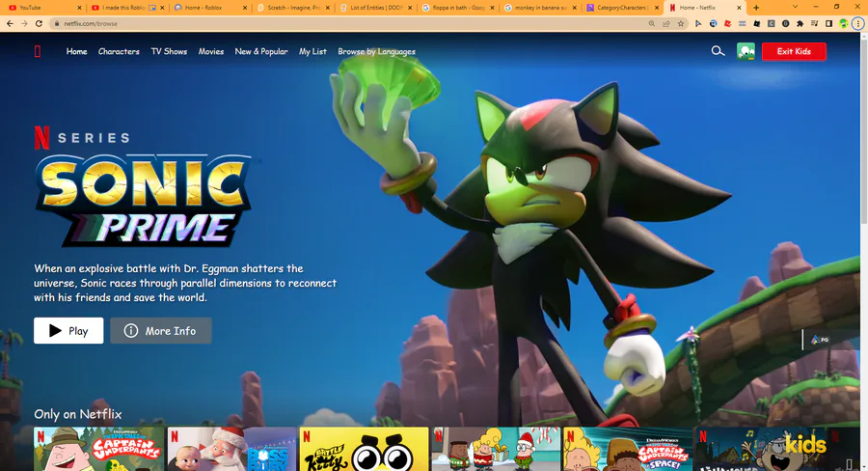Open Chrome's three-dot menu

tap(858, 24)
